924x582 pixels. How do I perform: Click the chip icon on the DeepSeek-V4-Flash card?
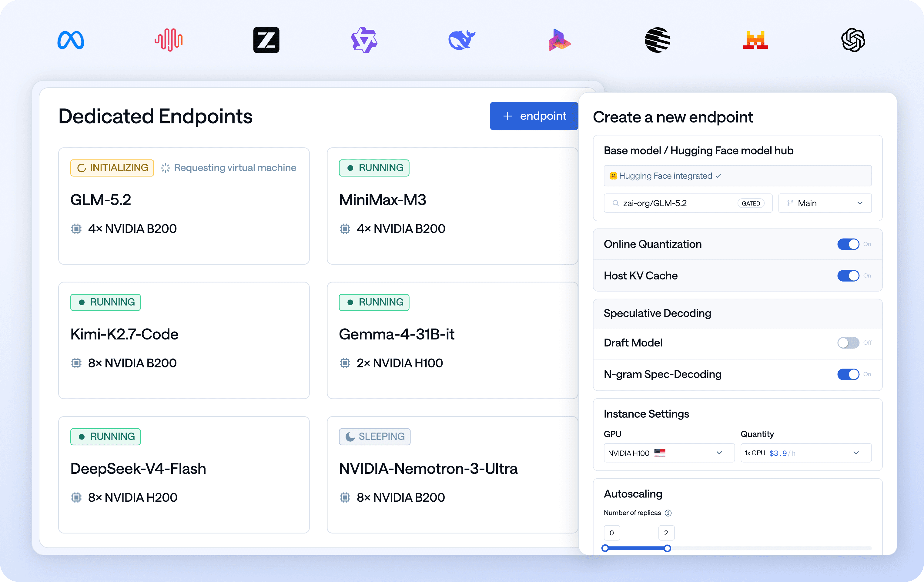pos(76,497)
